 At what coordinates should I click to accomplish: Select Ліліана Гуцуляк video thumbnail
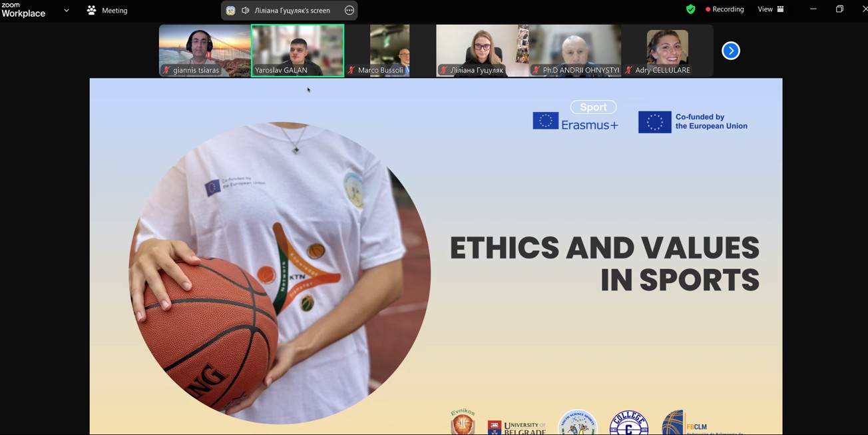[482, 50]
